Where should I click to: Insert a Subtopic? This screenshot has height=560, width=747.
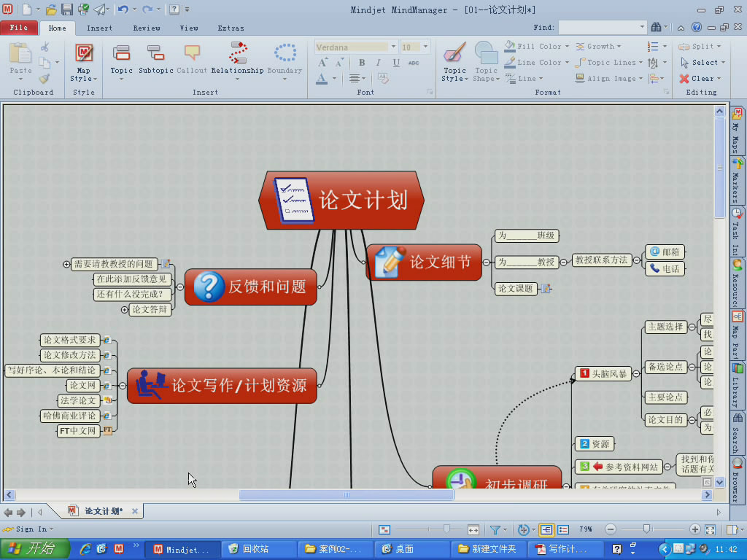coord(156,59)
